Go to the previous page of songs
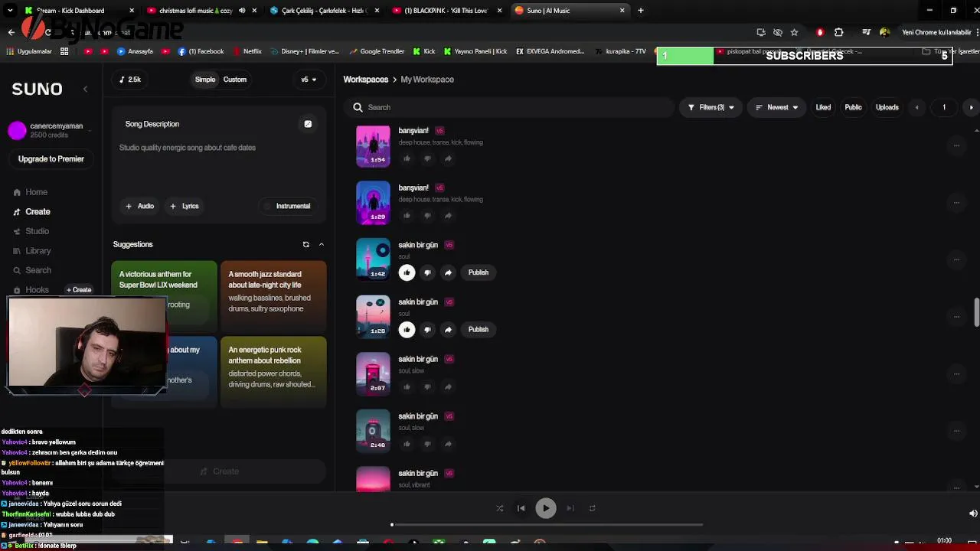Image resolution: width=980 pixels, height=551 pixels. point(916,108)
